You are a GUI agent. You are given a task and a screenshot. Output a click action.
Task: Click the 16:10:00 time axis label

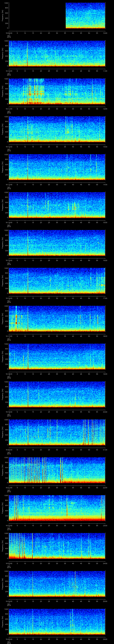[x=9, y=71]
